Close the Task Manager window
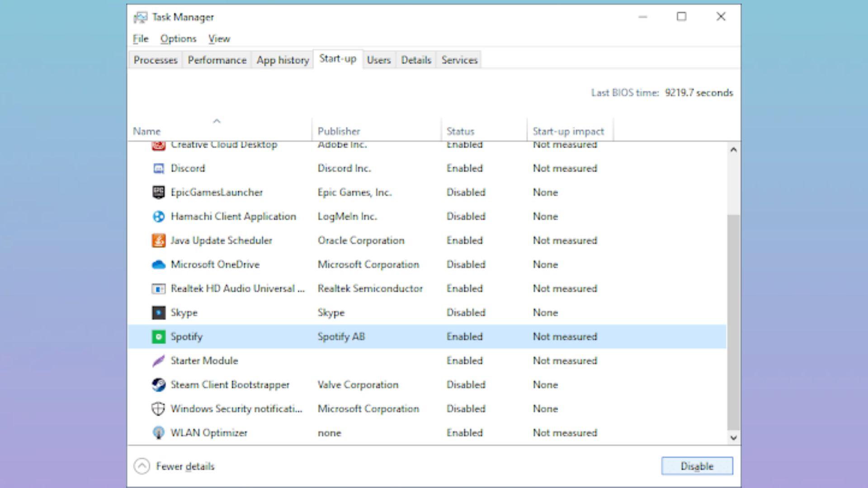 coord(721,17)
